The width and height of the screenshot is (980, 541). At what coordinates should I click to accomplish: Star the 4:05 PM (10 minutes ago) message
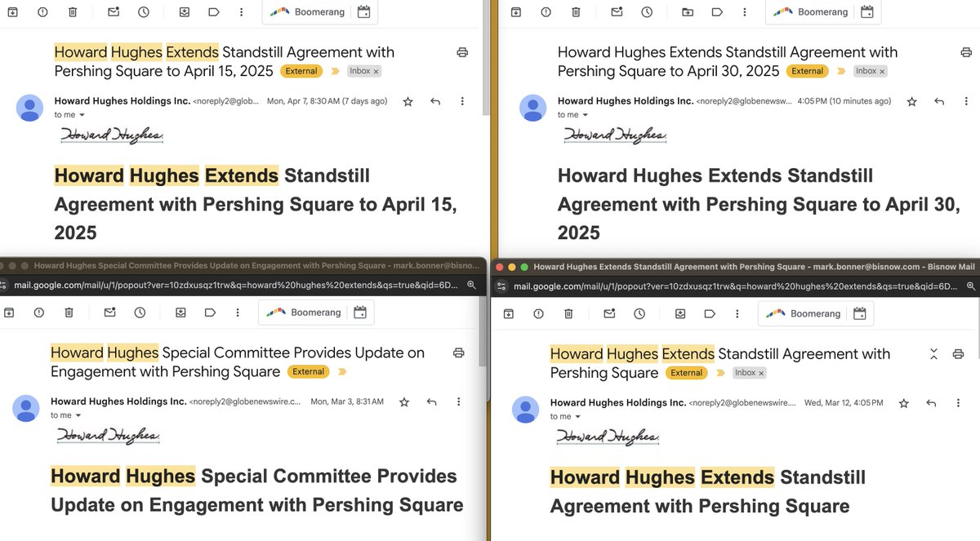click(911, 101)
